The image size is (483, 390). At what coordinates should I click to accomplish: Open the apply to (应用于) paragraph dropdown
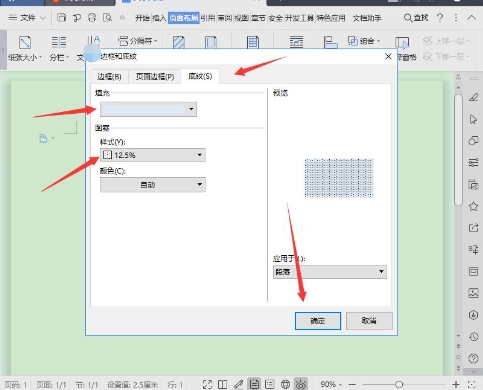pos(330,272)
